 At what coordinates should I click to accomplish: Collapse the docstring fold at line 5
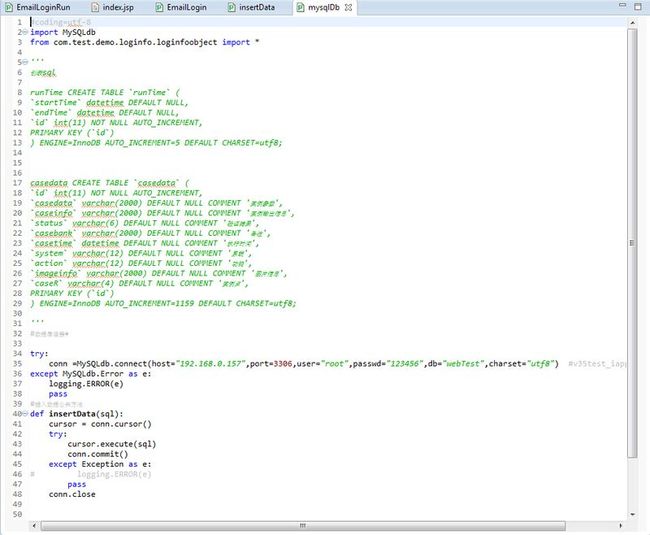[x=25, y=62]
